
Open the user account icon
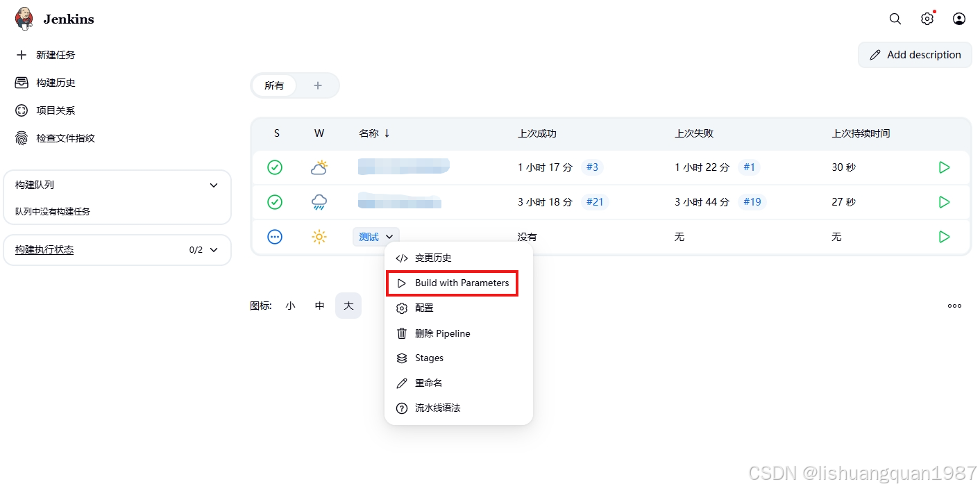(959, 19)
